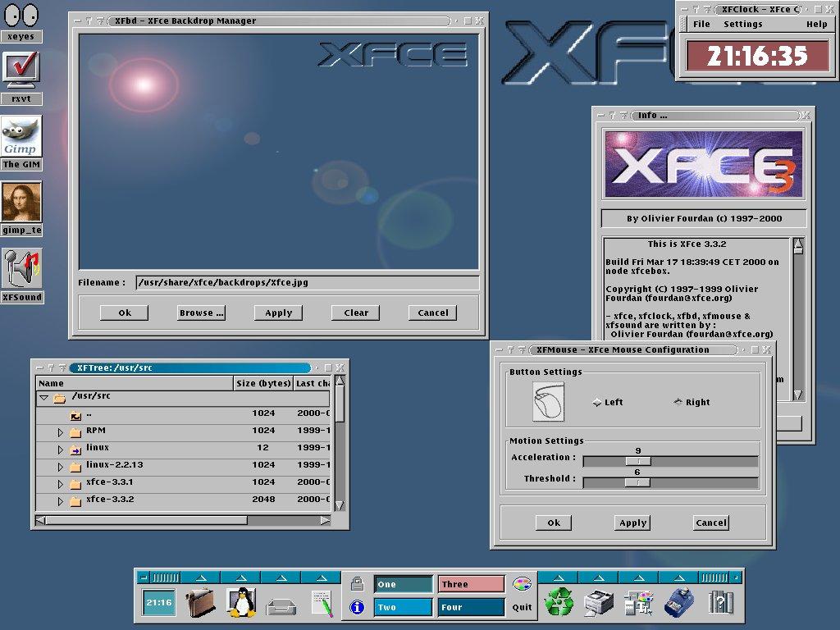Click the blue info icon in panel

click(358, 607)
